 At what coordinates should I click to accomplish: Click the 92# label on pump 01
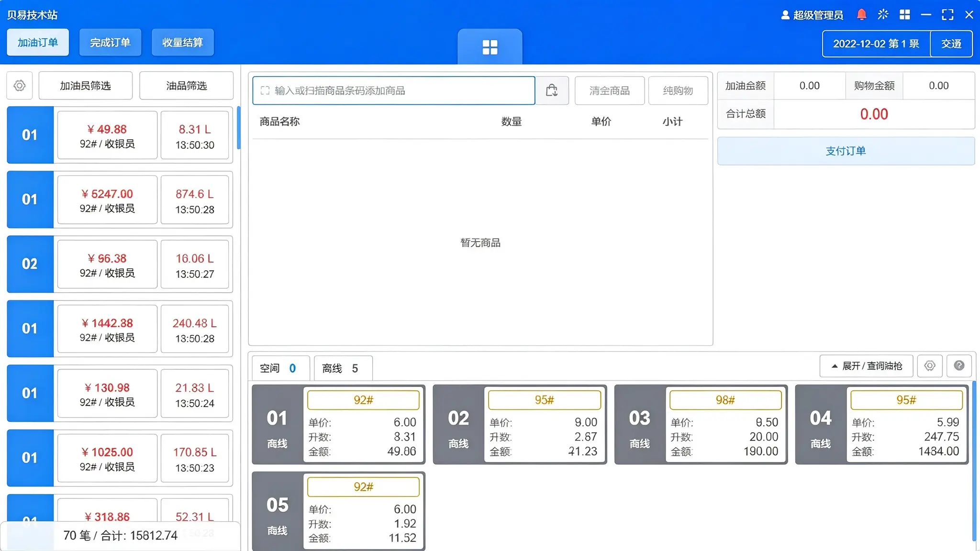[x=363, y=400]
